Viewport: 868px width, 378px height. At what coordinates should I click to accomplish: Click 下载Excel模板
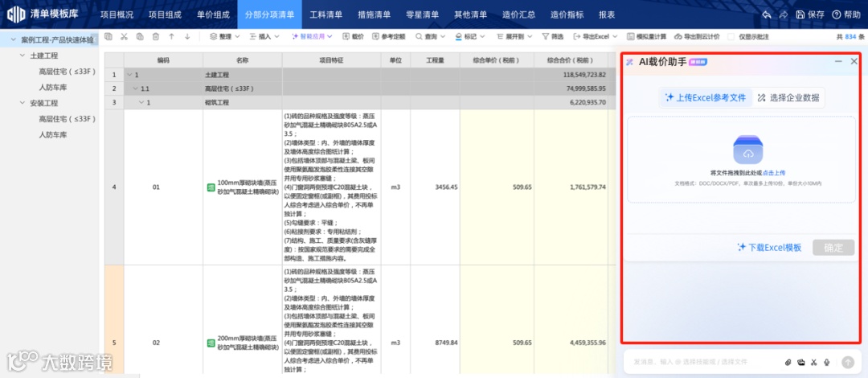pyautogui.click(x=769, y=248)
